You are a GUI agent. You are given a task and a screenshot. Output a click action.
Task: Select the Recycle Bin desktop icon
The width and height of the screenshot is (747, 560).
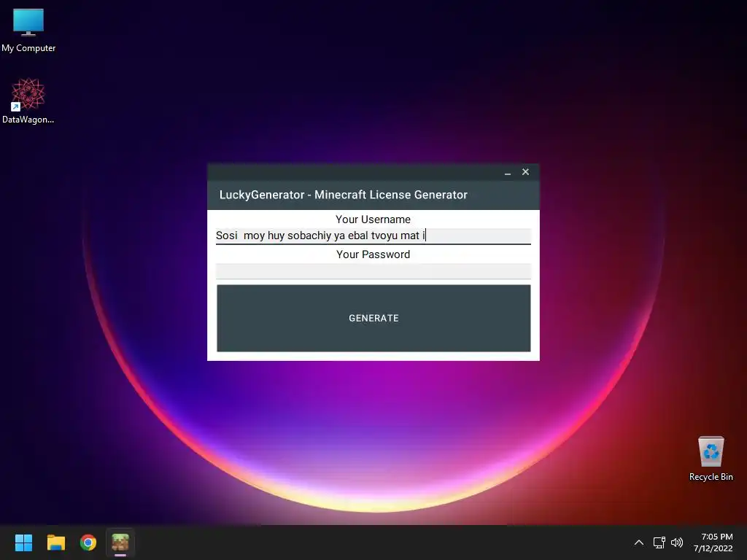coord(711,459)
